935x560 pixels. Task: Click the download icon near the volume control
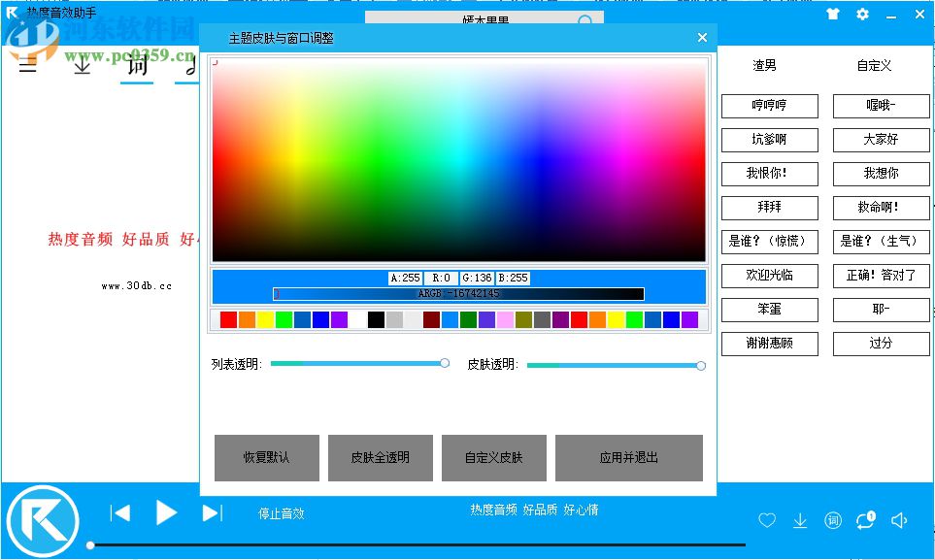click(799, 520)
